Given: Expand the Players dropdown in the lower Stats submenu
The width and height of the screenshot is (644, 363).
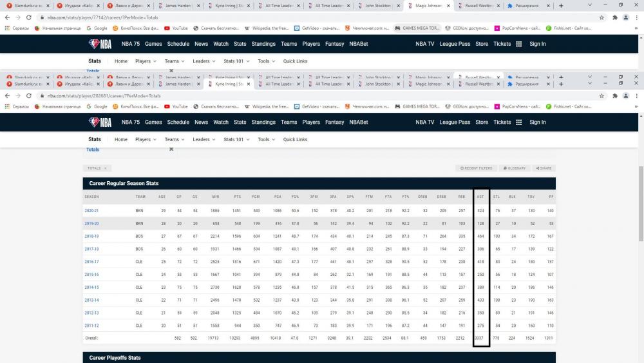Looking at the screenshot, I should pyautogui.click(x=146, y=139).
